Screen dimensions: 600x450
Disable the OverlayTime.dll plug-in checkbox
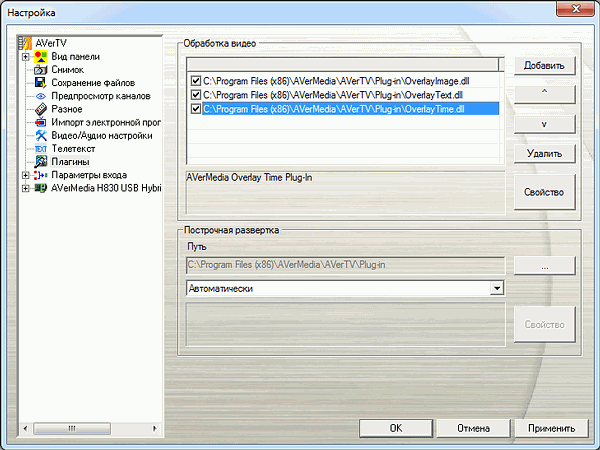click(195, 108)
